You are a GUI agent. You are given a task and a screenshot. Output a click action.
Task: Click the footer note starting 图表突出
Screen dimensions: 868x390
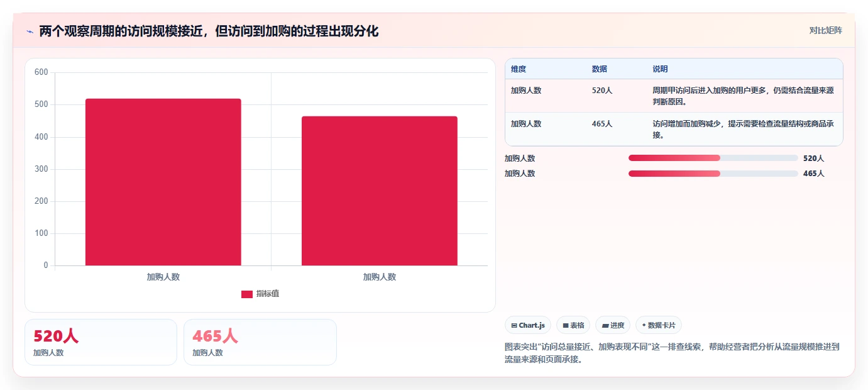pos(672,353)
